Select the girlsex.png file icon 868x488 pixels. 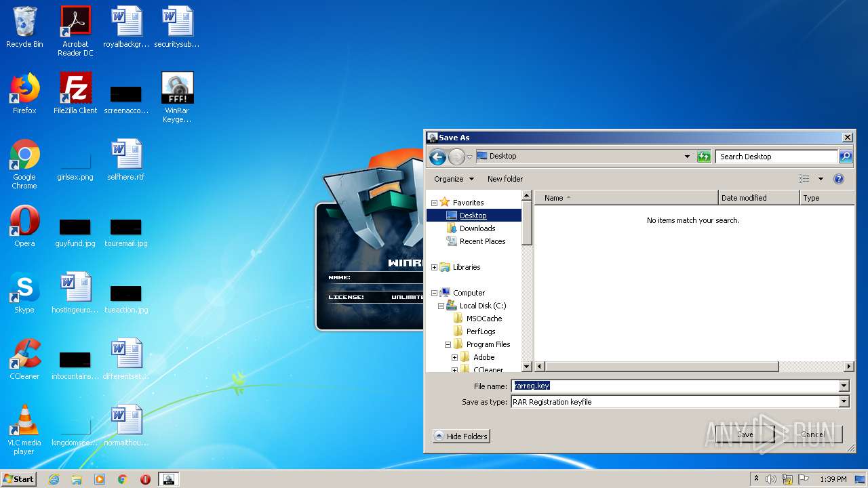coord(75,164)
